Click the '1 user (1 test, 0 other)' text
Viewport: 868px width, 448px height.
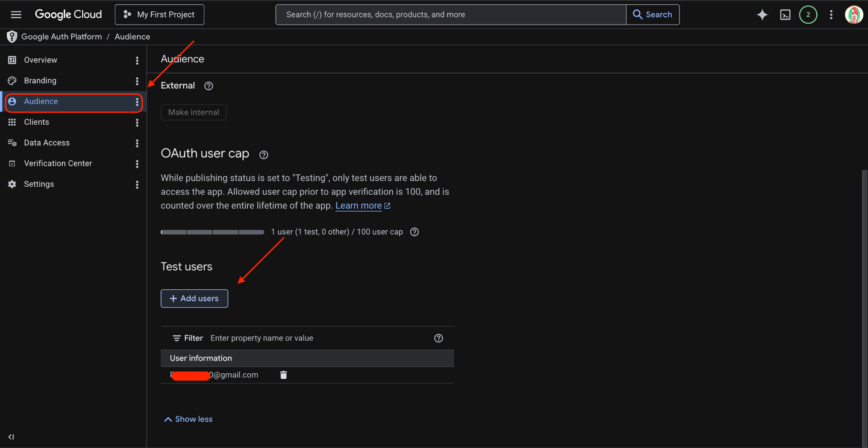310,232
